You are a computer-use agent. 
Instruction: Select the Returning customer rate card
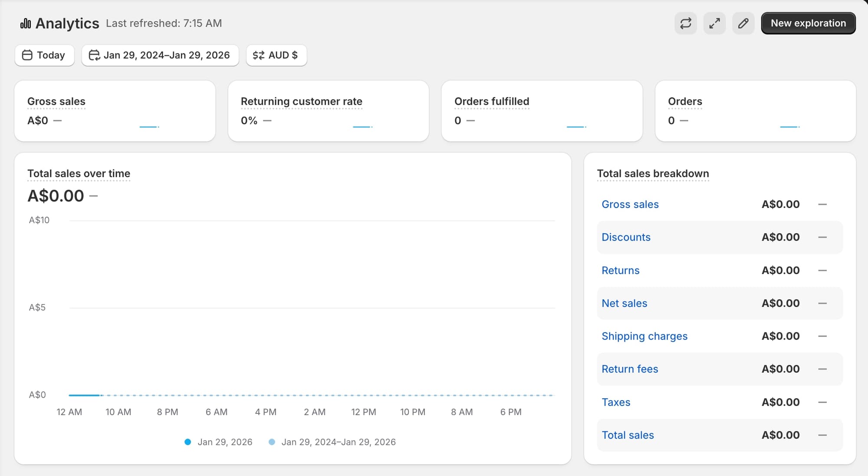tap(329, 111)
